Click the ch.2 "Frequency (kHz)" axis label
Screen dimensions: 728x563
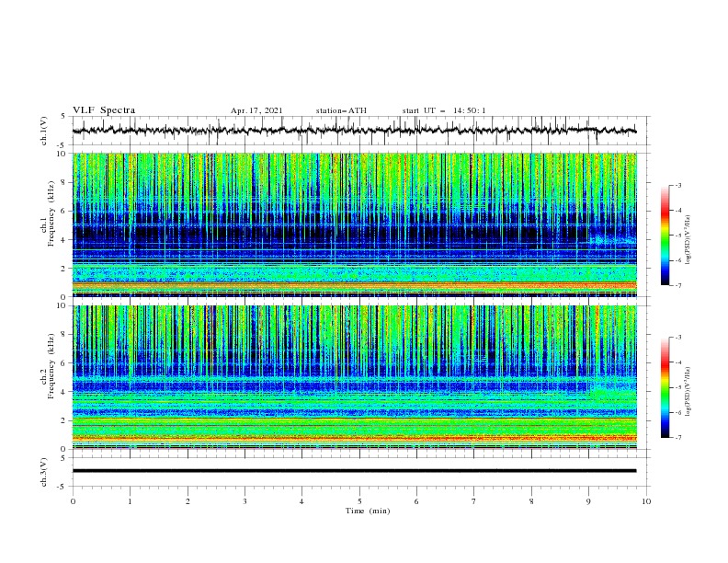[x=51, y=365]
